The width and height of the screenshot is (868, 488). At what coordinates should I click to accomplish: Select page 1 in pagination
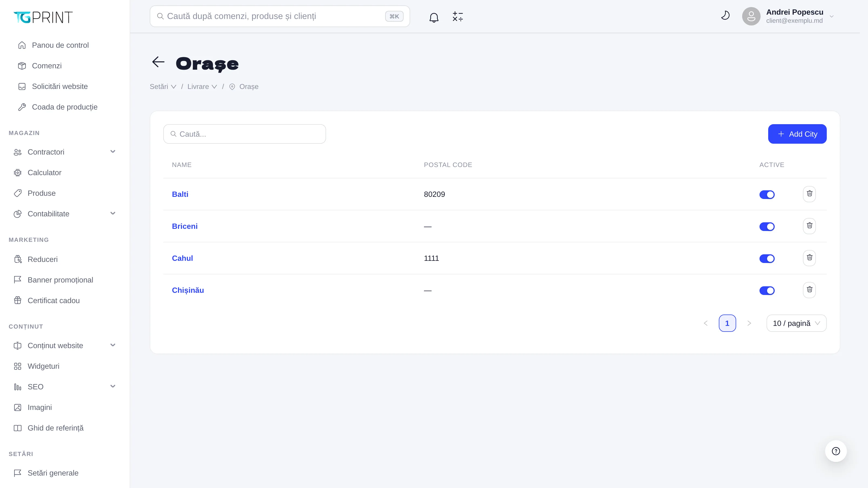(x=727, y=323)
